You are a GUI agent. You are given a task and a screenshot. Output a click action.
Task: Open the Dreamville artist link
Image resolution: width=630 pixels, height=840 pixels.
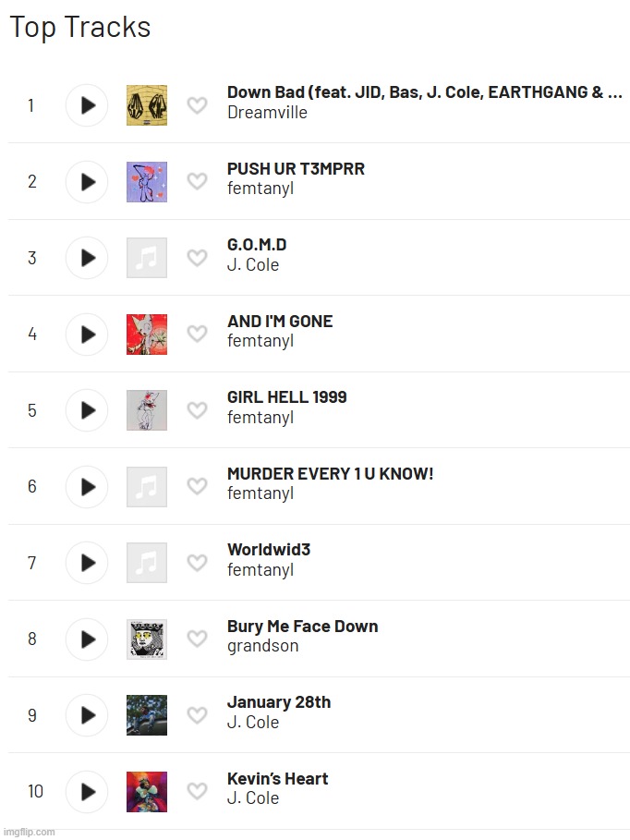(x=267, y=113)
